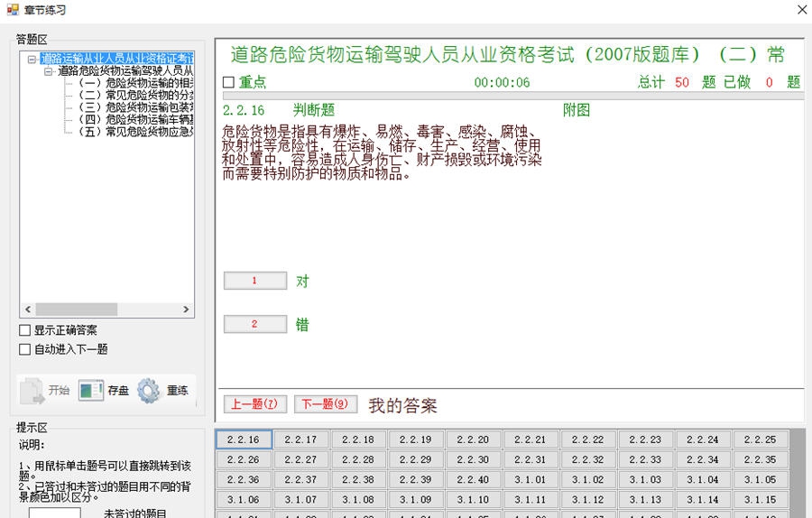Image resolution: width=812 pixels, height=518 pixels.
Task: Click the tree horizontal scrollbar thumb
Action: (x=77, y=310)
